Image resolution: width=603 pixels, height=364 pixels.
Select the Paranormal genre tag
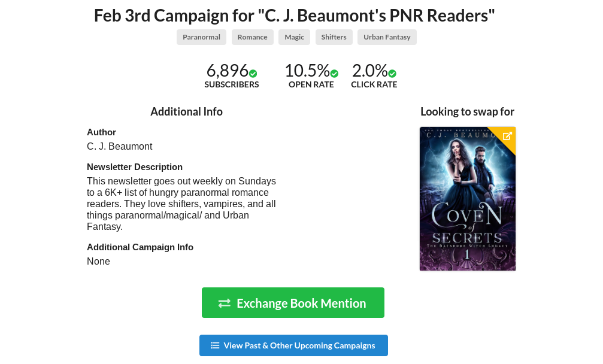click(202, 37)
